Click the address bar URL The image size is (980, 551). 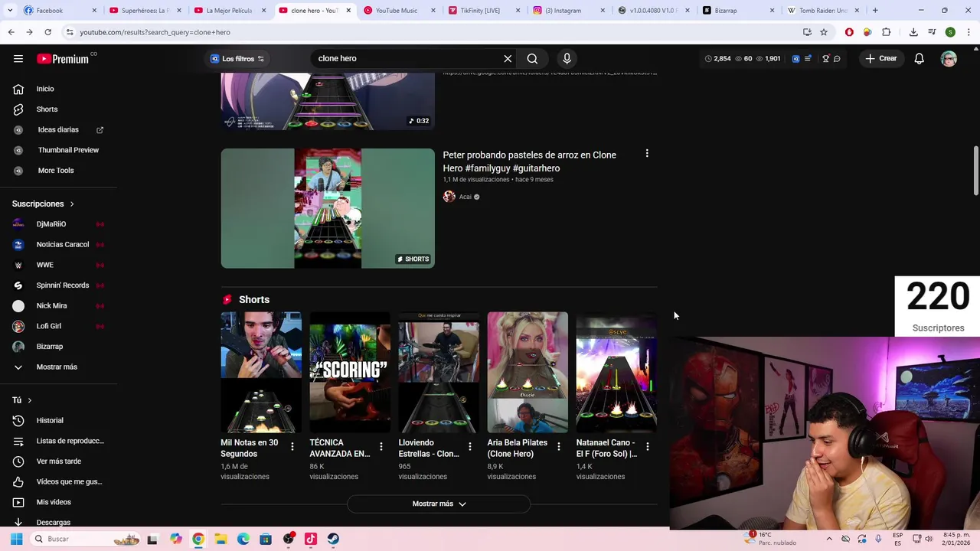point(155,32)
